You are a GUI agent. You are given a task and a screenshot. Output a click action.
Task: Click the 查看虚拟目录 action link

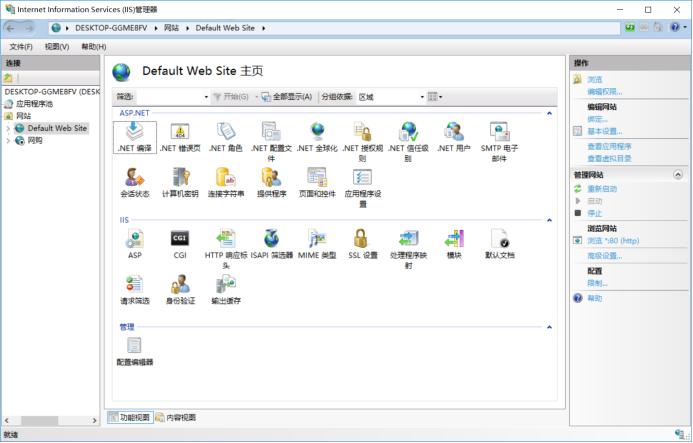609,158
